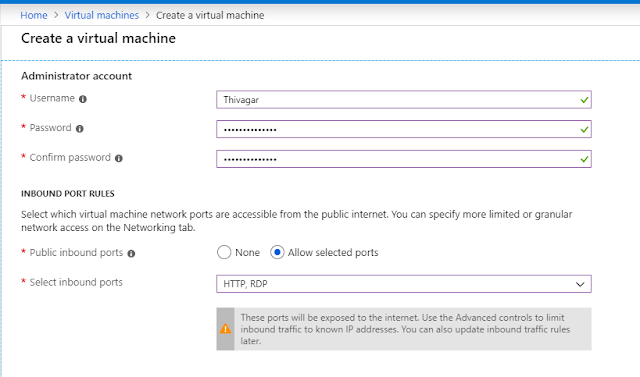Open the Select inbound ports dropdown
Viewport: 640px width, 377px height.
[x=404, y=284]
